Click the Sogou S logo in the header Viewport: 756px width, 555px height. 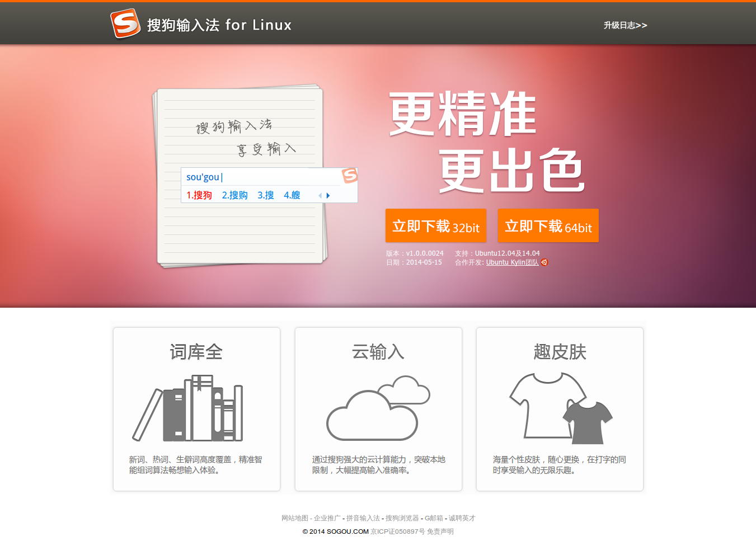point(125,24)
